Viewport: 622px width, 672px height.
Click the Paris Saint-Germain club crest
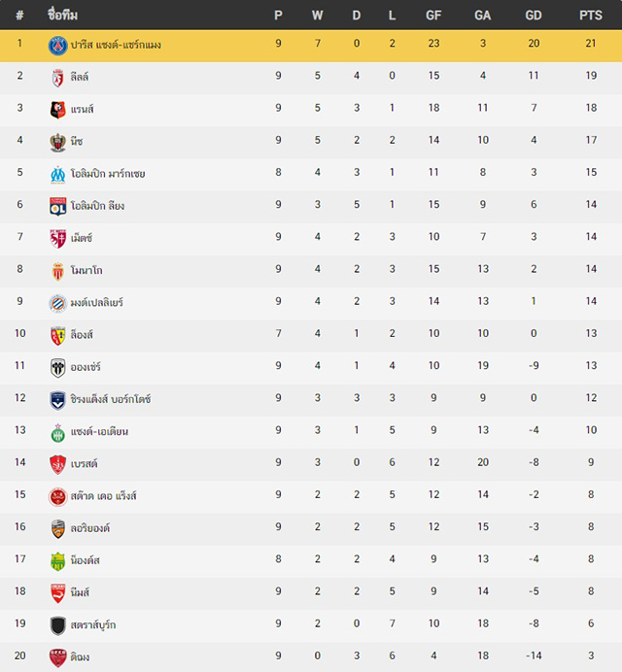pyautogui.click(x=58, y=46)
